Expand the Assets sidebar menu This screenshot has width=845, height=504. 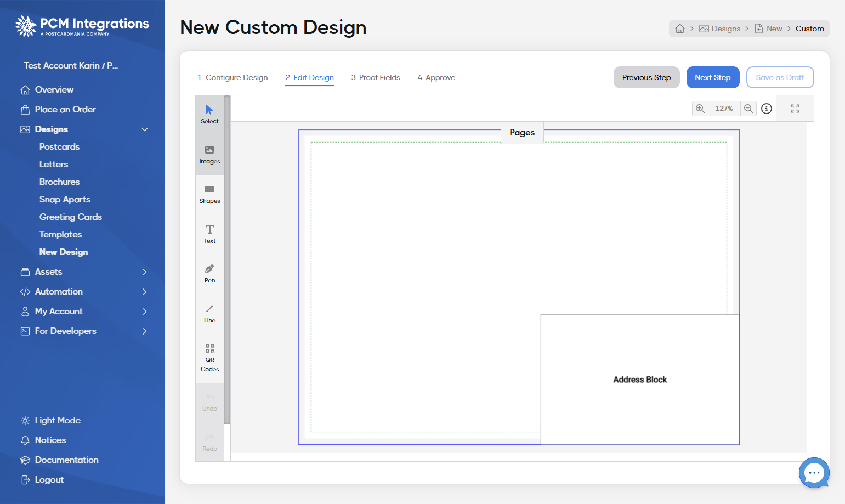pyautogui.click(x=145, y=272)
